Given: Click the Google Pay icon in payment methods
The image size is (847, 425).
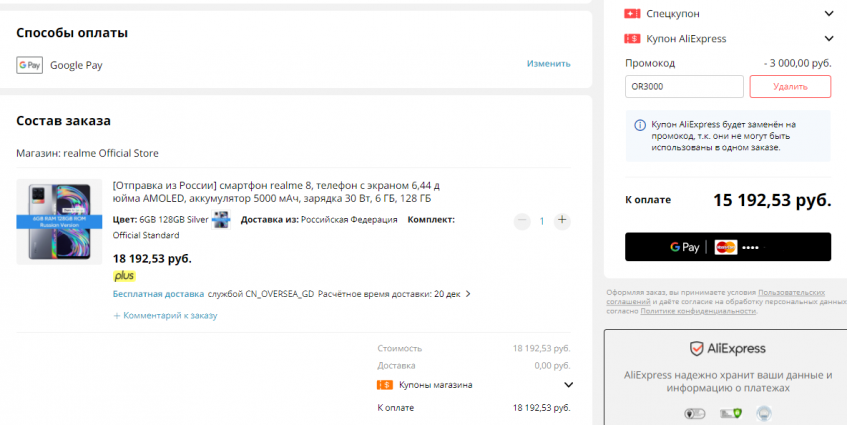Looking at the screenshot, I should coord(29,65).
